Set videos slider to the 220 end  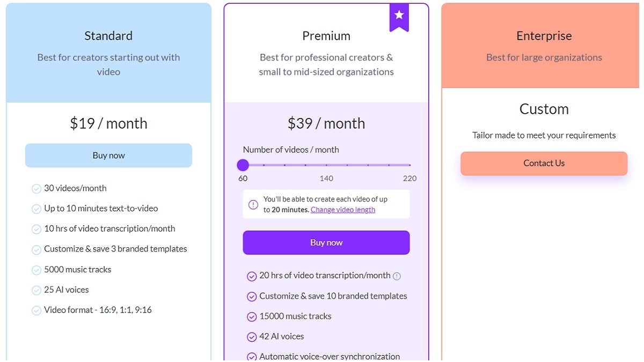point(410,165)
